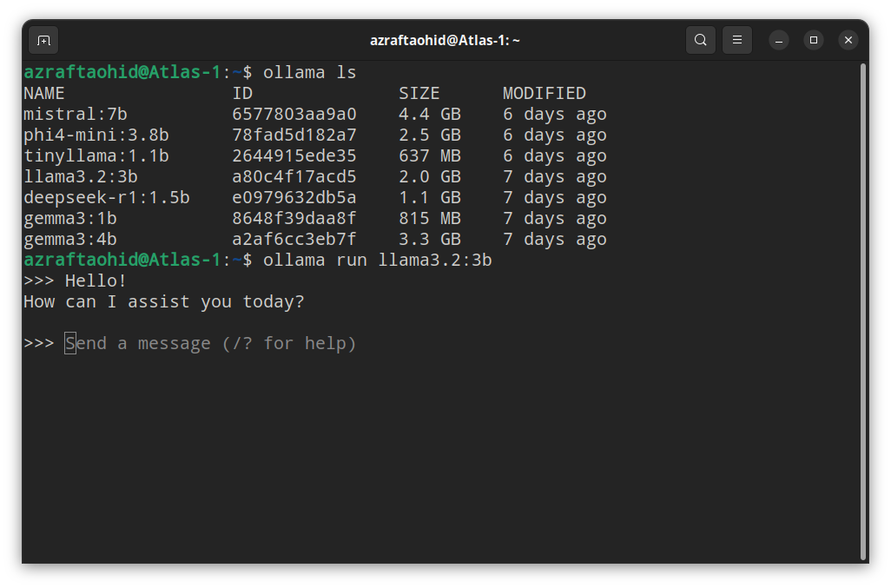Close the terminal window

pos(848,40)
